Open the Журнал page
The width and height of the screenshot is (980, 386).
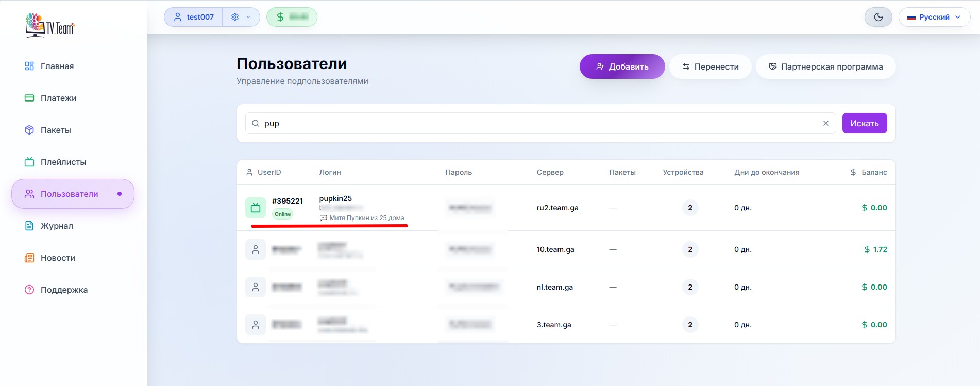pos(57,226)
